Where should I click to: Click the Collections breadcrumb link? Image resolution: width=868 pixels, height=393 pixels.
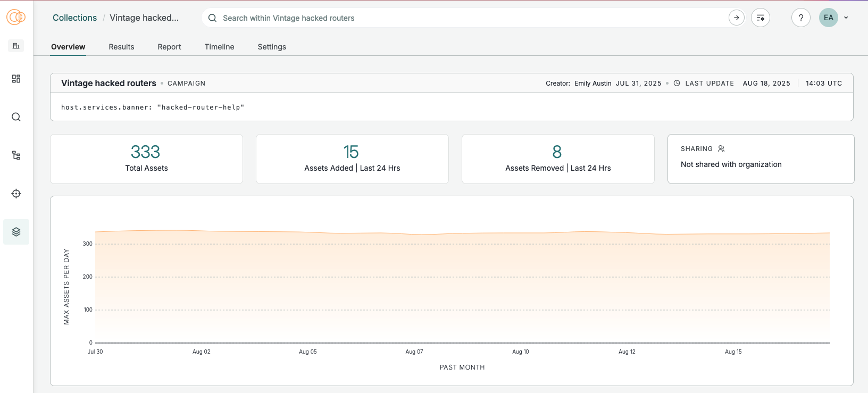point(74,18)
